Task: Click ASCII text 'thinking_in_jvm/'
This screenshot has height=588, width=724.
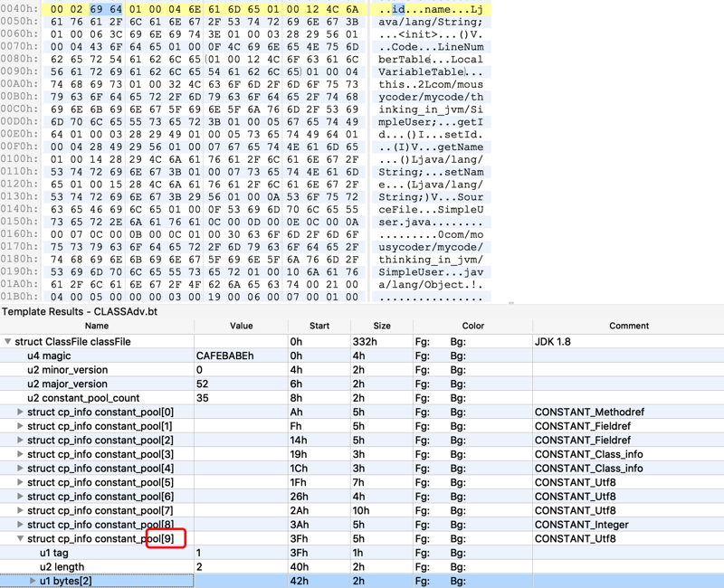Action: coord(431,260)
